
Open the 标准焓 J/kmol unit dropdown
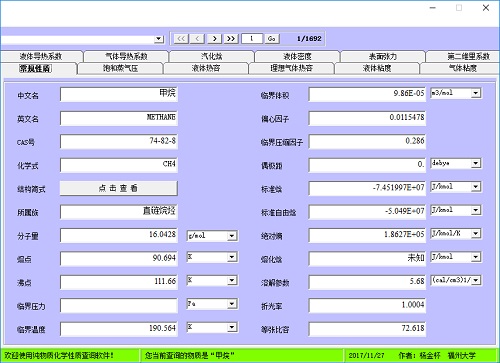point(476,187)
